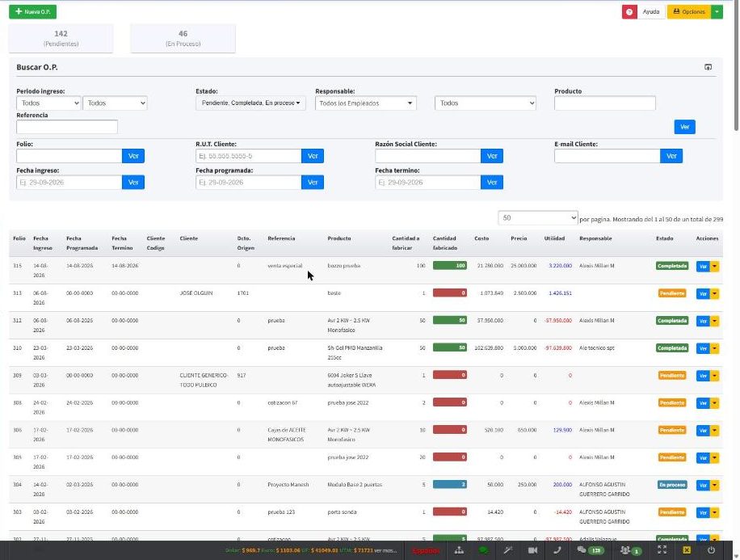The height and width of the screenshot is (560, 740).
Task: Click the Ayuda button
Action: coord(651,12)
